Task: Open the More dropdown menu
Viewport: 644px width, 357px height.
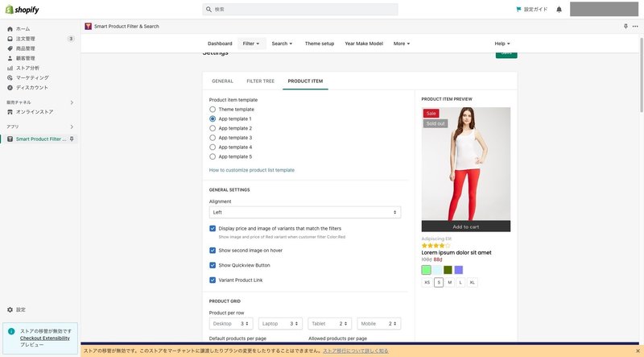Action: tap(401, 44)
